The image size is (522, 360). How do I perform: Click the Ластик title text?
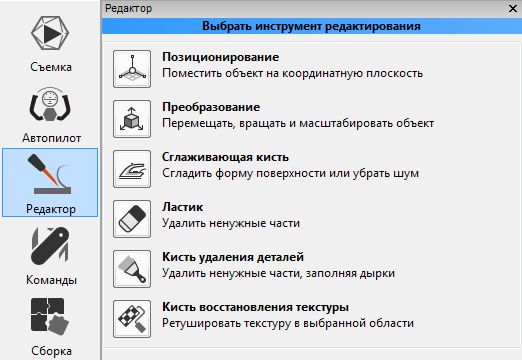click(x=182, y=207)
